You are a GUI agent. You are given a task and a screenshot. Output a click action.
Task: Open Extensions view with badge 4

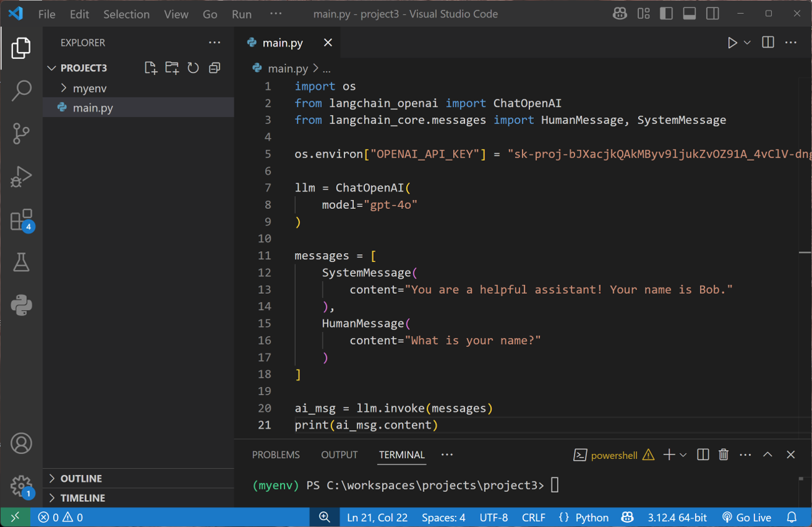coord(21,220)
